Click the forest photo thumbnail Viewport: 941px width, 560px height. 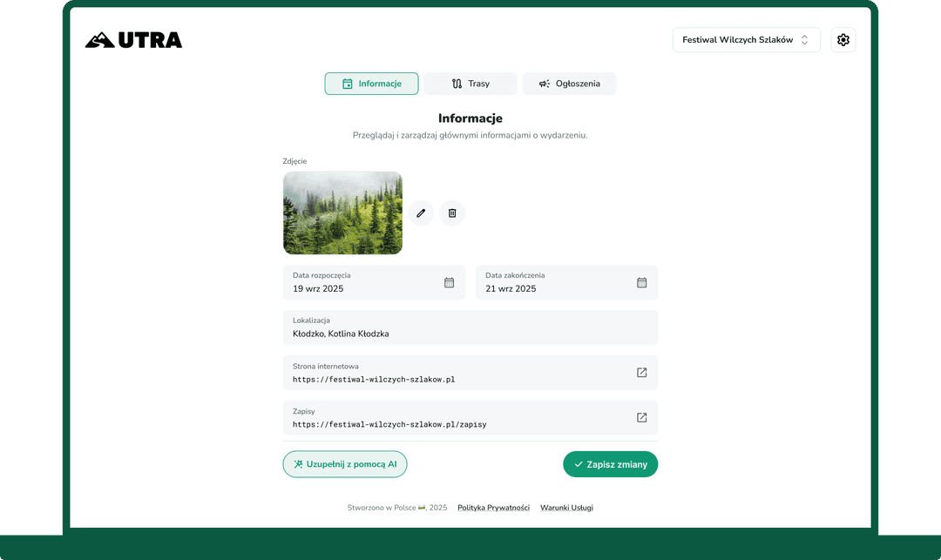click(x=342, y=213)
